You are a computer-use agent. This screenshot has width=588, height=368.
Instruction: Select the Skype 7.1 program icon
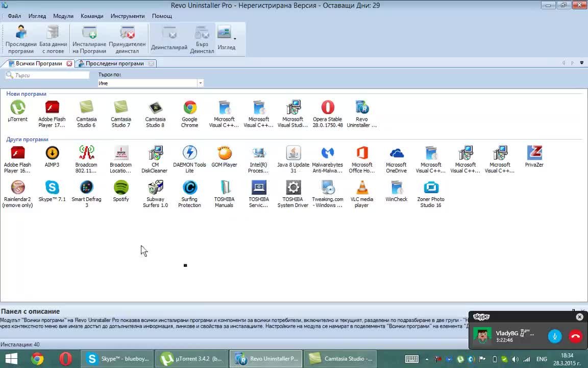(x=52, y=188)
